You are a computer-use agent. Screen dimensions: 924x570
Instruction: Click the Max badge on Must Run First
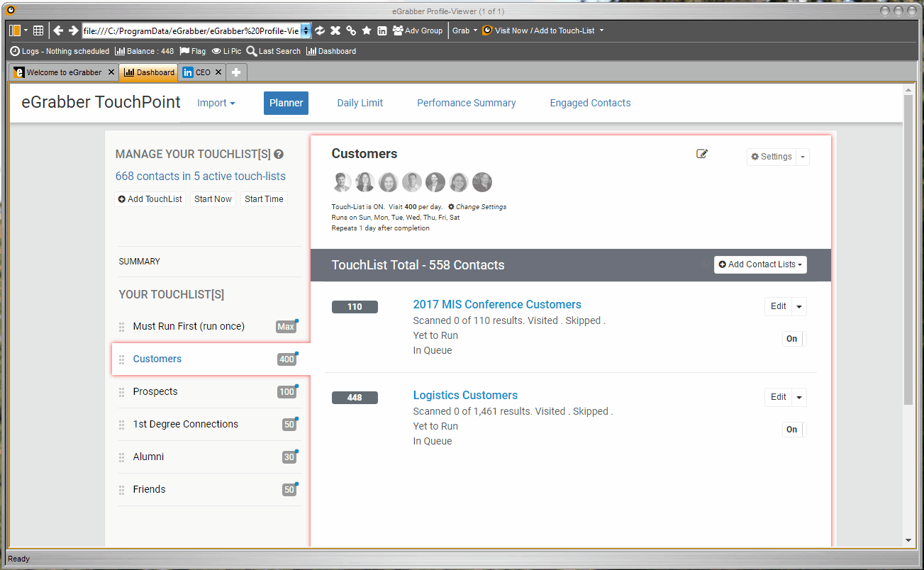tap(286, 327)
